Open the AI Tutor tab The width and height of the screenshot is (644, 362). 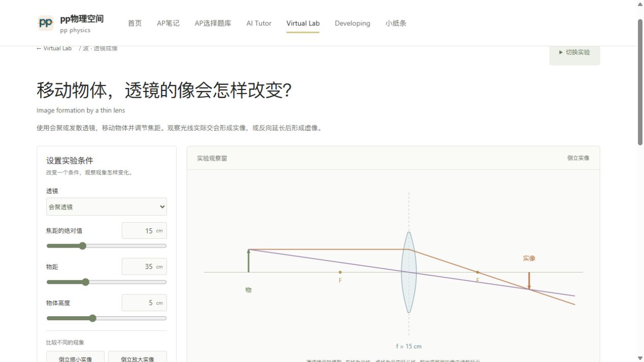[259, 23]
